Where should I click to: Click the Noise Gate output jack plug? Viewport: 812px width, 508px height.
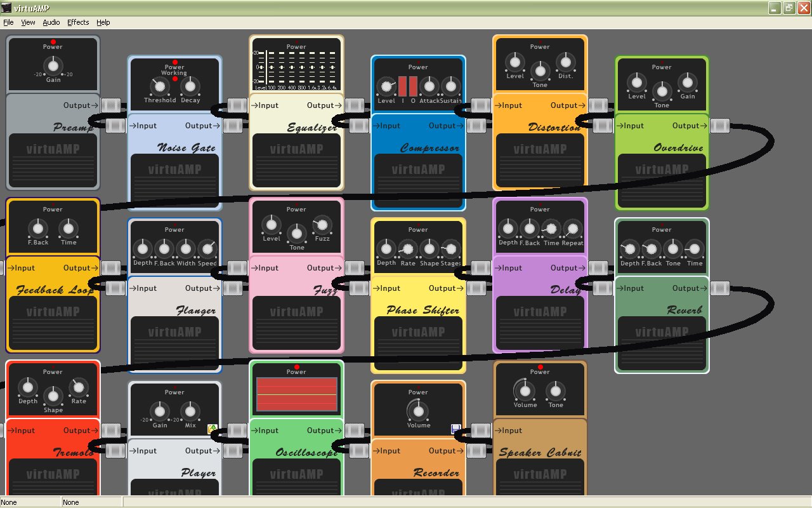click(232, 126)
